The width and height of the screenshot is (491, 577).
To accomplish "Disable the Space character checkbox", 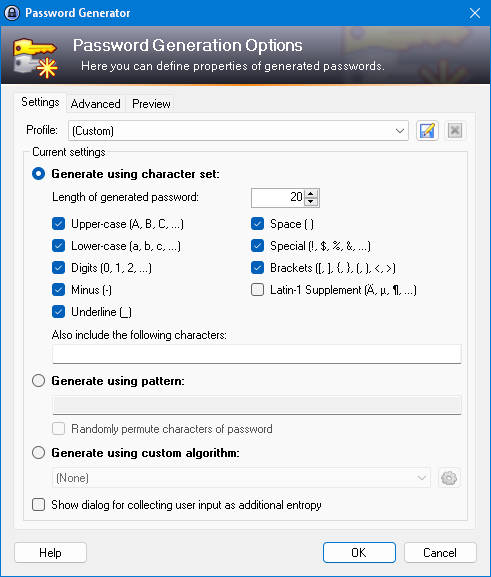I will click(257, 224).
